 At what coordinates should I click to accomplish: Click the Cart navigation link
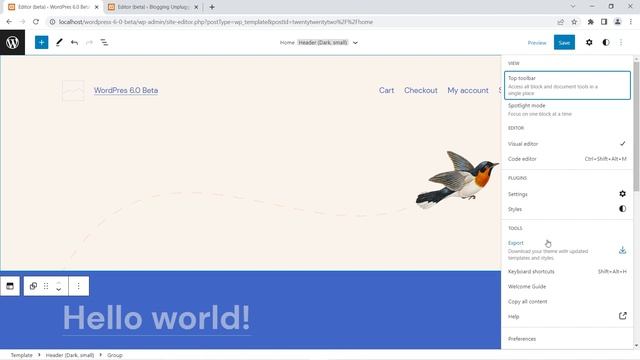(386, 90)
